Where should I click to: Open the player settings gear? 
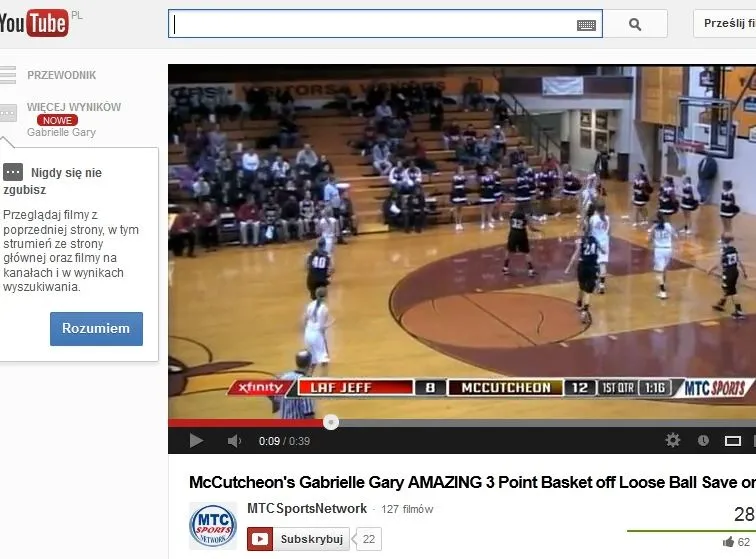[673, 440]
